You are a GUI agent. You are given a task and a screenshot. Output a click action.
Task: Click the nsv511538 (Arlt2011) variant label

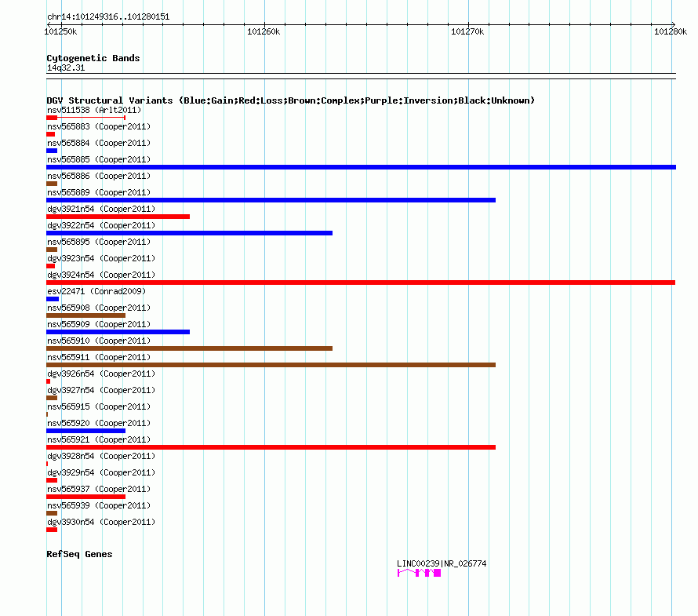click(94, 110)
